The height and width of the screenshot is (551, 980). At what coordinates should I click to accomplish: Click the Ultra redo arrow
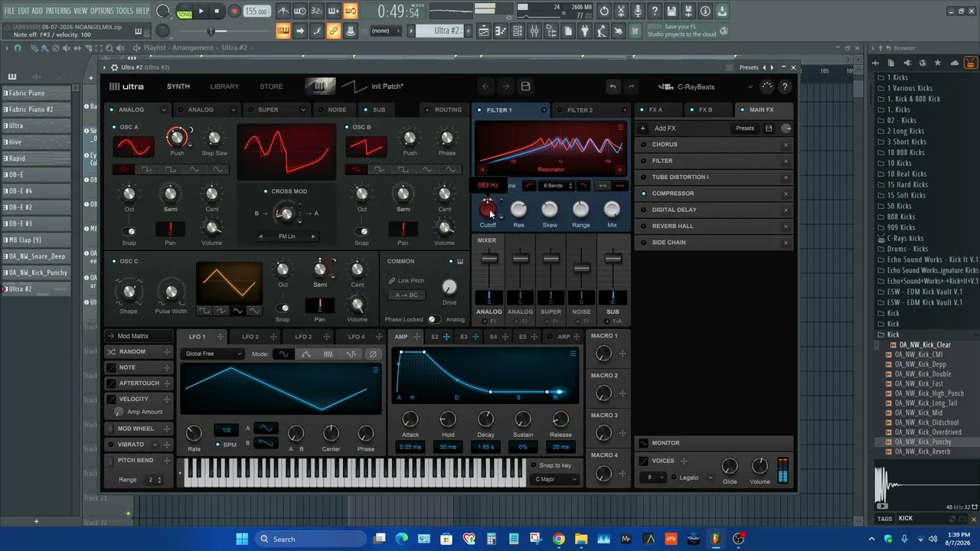632,86
